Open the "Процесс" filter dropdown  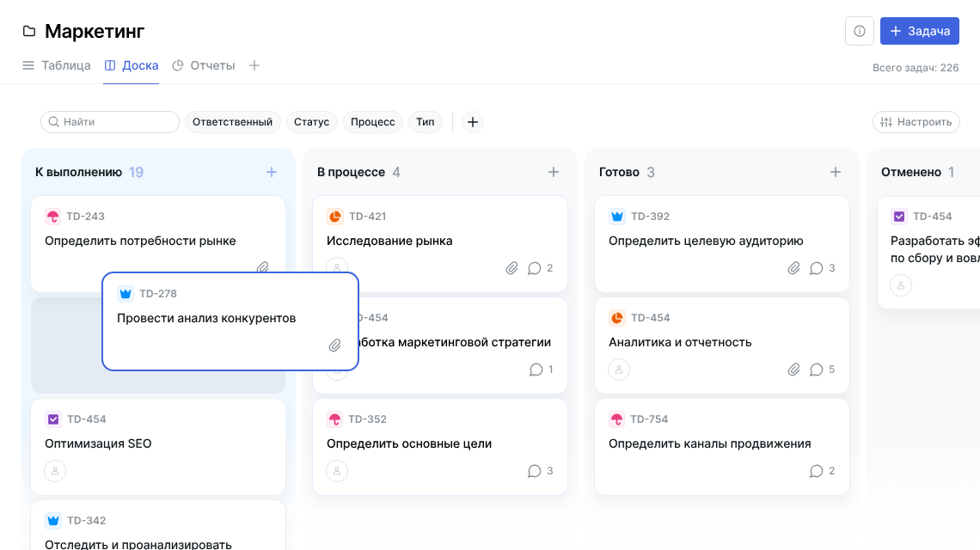pos(372,122)
